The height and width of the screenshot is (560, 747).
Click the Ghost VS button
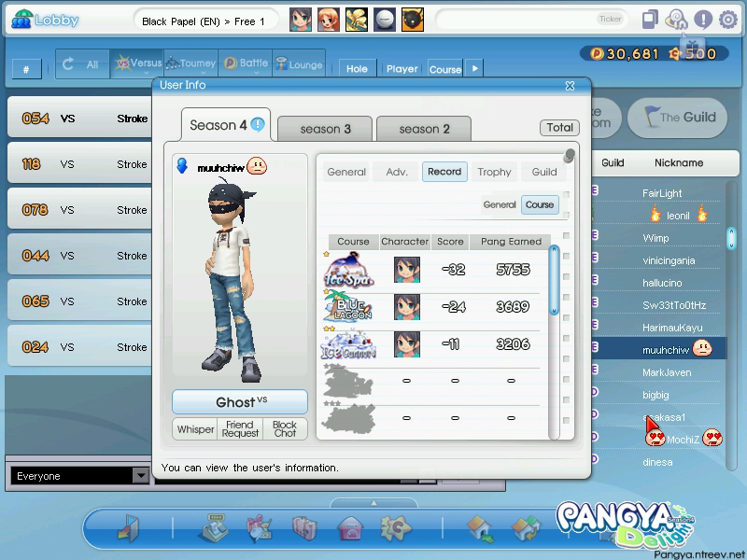coord(240,402)
